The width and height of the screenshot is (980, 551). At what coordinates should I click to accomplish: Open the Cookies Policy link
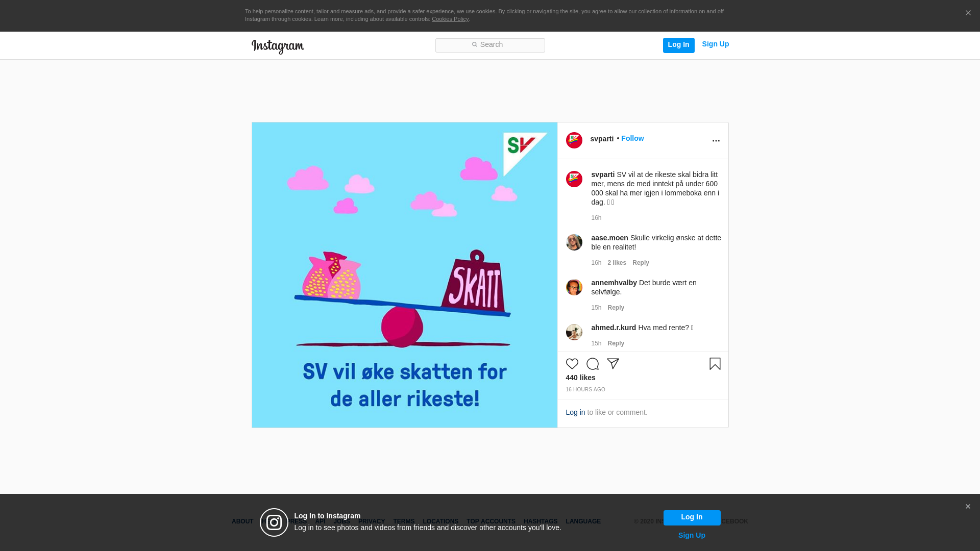coord(450,19)
